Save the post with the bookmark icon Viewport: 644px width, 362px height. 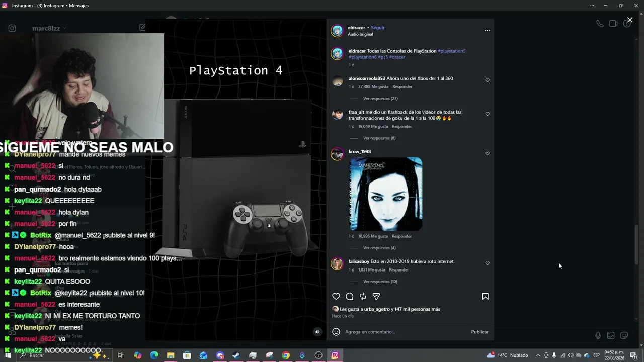(485, 297)
